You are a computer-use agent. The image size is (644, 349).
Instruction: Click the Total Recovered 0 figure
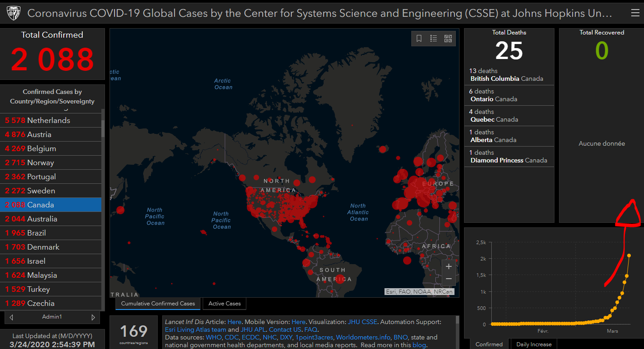pyautogui.click(x=602, y=50)
